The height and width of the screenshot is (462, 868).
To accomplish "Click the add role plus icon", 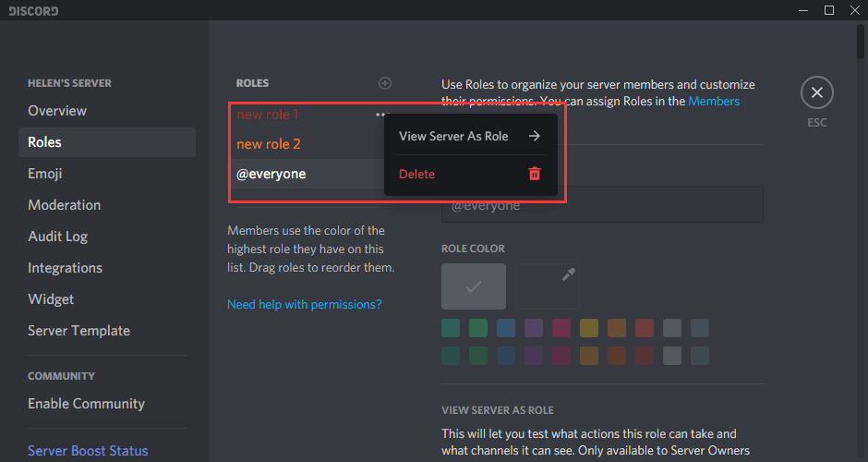I will coord(385,83).
